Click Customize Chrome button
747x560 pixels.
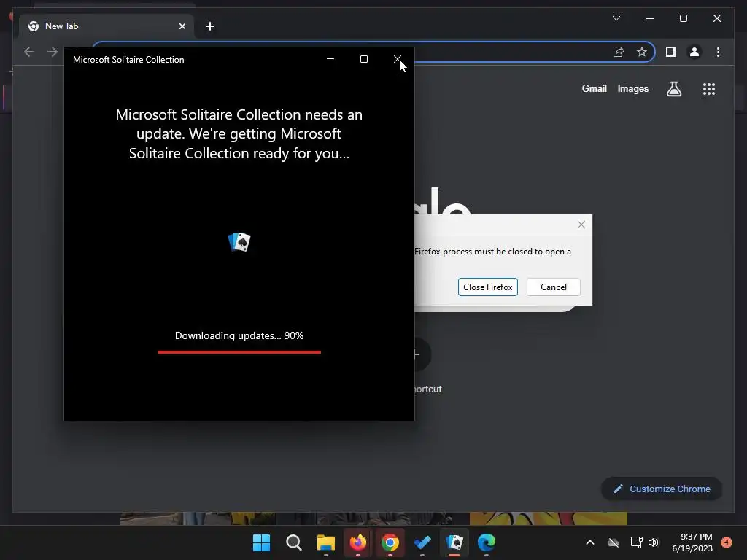pyautogui.click(x=662, y=489)
